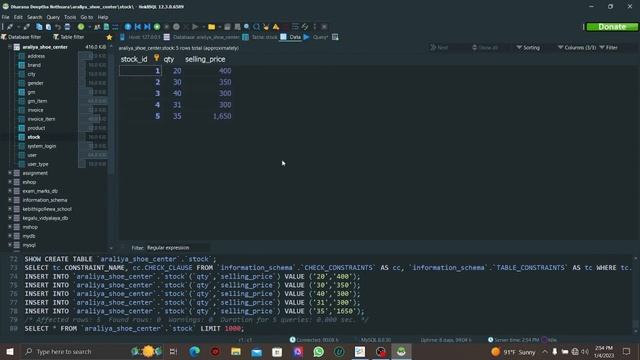This screenshot has width=640, height=360.
Task: Expand the eshop database node
Action: point(10,182)
